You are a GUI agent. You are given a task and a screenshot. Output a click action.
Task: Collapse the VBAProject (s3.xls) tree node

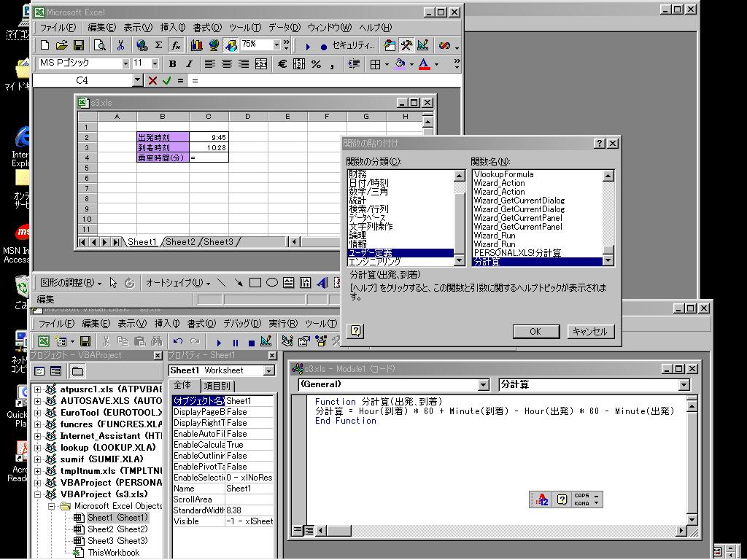[38, 494]
